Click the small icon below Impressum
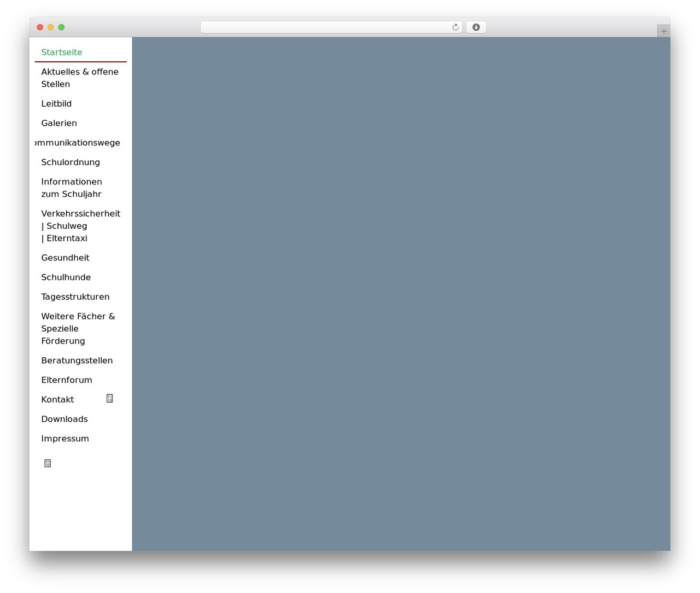 coord(48,463)
